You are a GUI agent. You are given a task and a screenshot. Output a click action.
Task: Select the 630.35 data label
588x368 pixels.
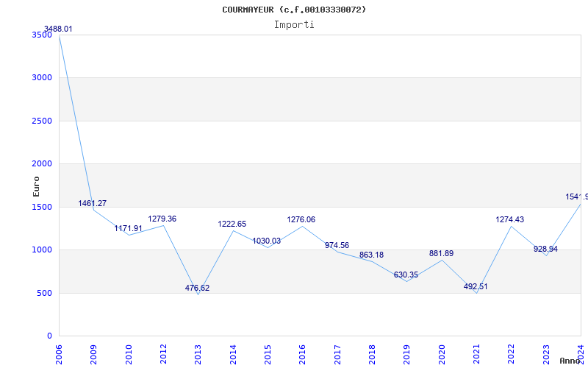406,275
